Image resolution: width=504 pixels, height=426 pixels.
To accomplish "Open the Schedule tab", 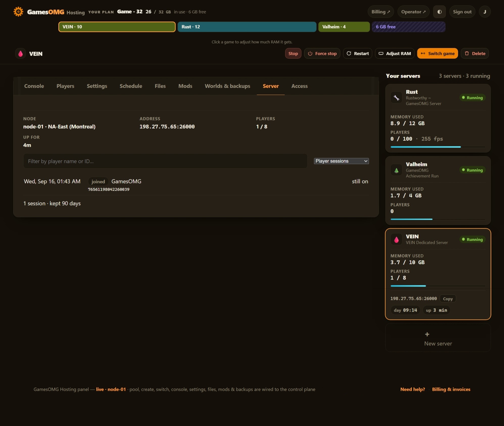I will [x=131, y=86].
